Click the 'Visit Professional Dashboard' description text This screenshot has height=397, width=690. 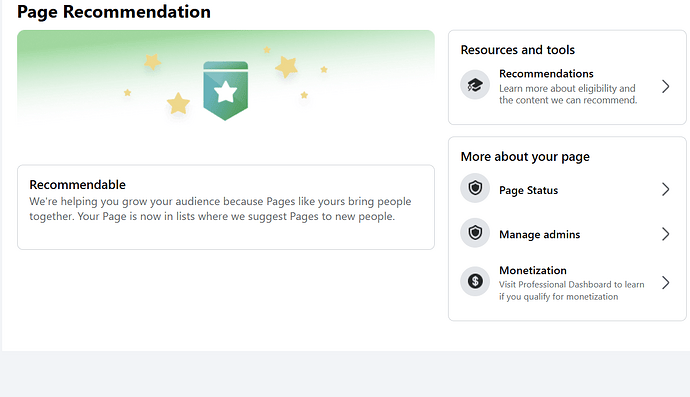571,290
